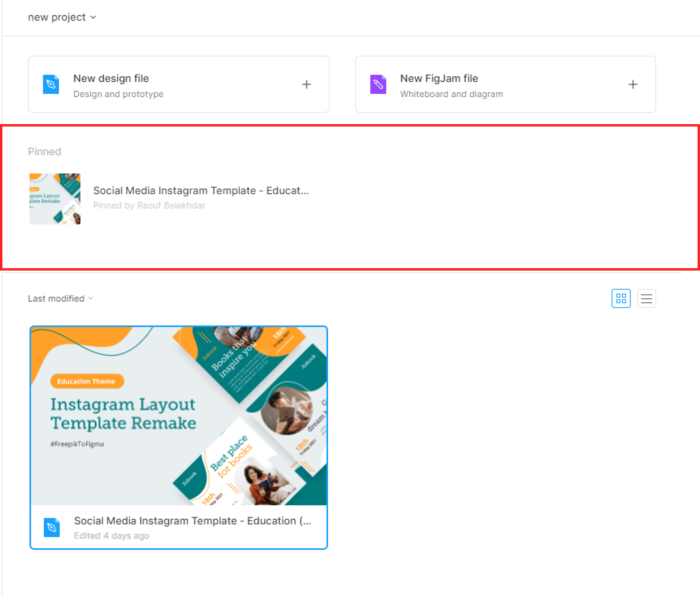Click the 'Pinned' section heading

click(44, 152)
